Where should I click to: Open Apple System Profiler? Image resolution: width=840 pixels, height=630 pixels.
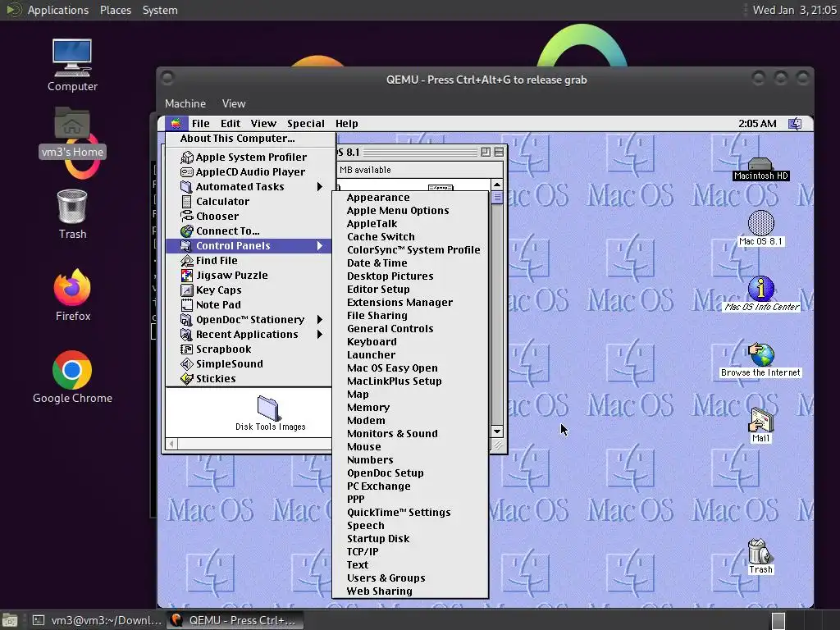click(248, 157)
